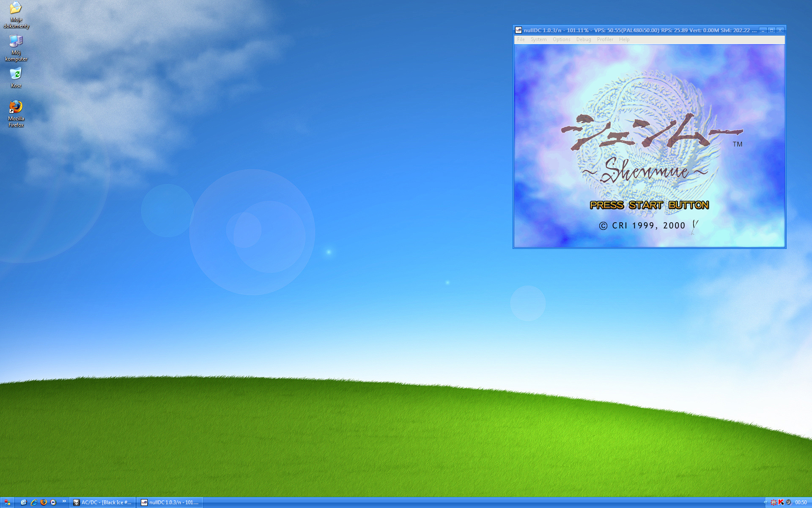
Task: Click the volume speaker tray icon
Action: coord(789,502)
